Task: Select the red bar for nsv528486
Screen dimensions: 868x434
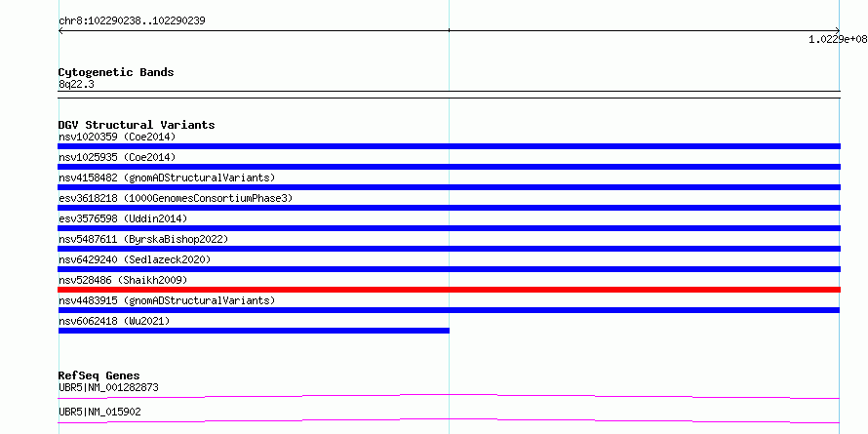Action: click(x=449, y=290)
